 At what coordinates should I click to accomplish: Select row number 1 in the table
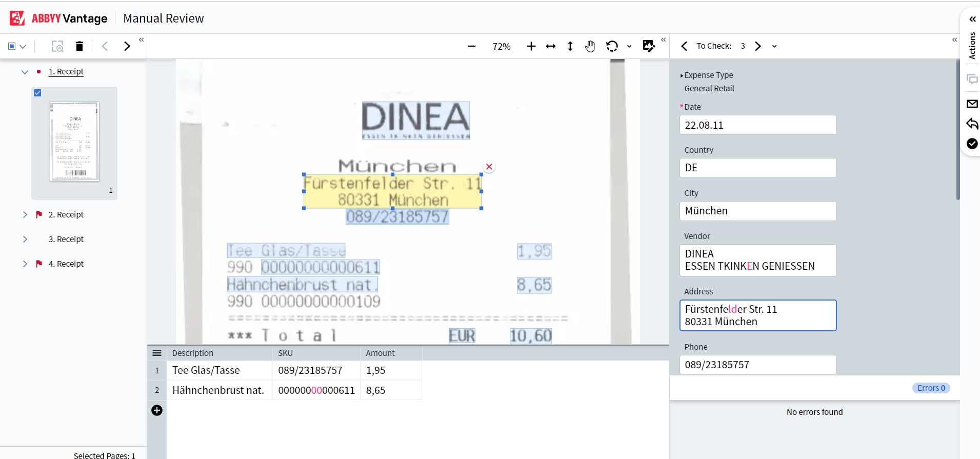pos(157,370)
